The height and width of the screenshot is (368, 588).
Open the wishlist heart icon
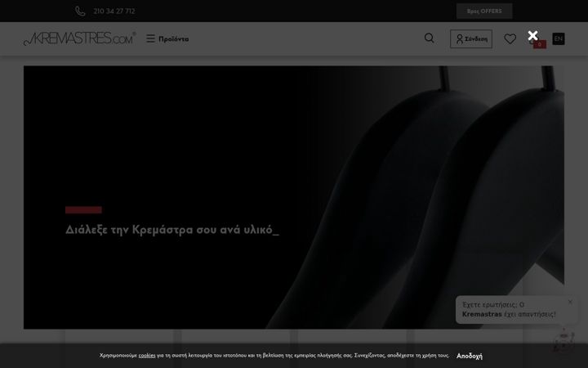coord(510,38)
